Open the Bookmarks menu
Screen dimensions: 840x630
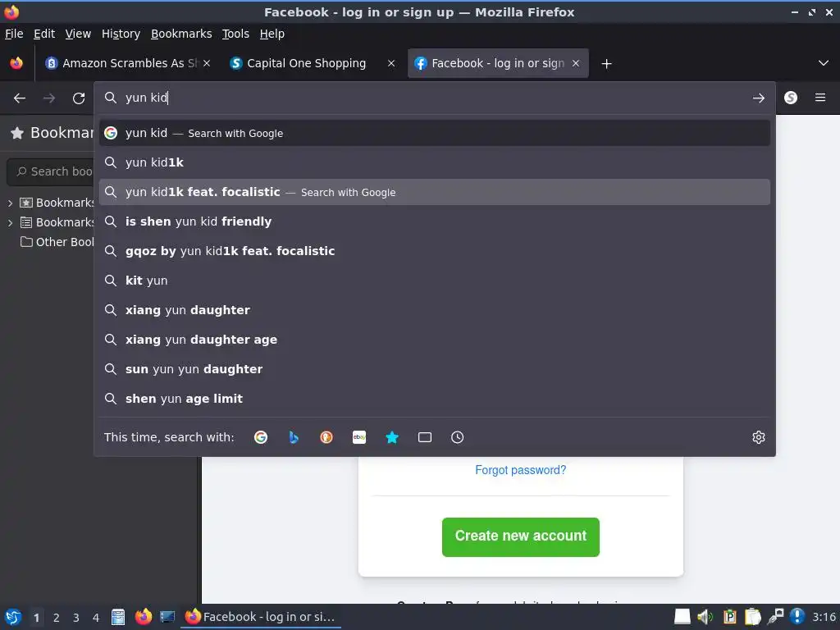181,34
